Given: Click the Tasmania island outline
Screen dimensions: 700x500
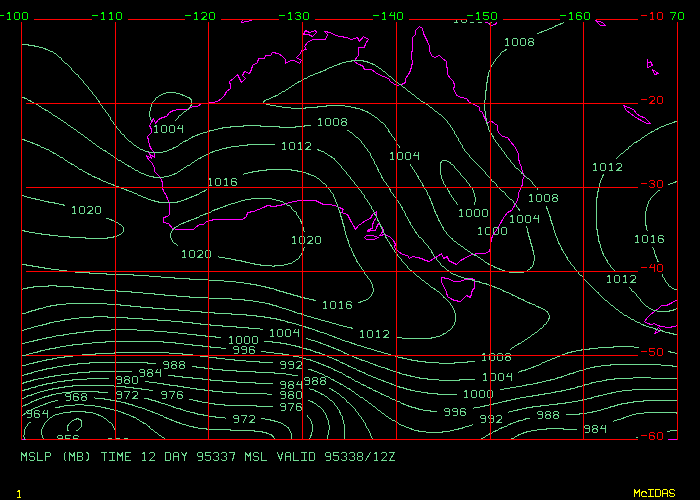Looking at the screenshot, I should [x=458, y=286].
